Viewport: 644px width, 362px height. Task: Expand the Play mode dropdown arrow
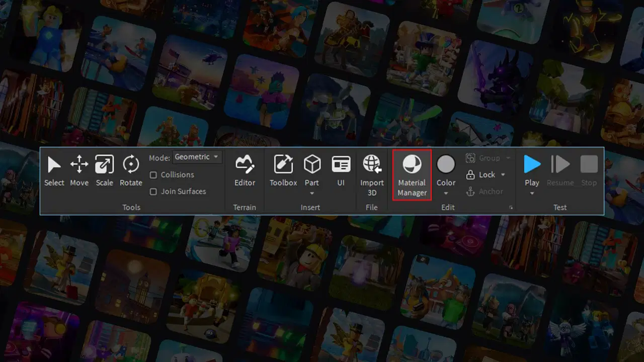[x=532, y=193]
